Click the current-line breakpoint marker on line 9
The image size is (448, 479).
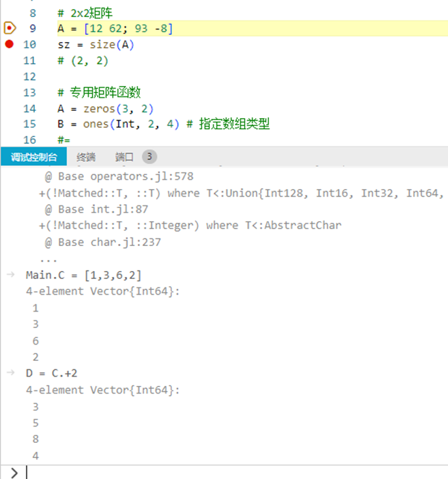[x=9, y=28]
